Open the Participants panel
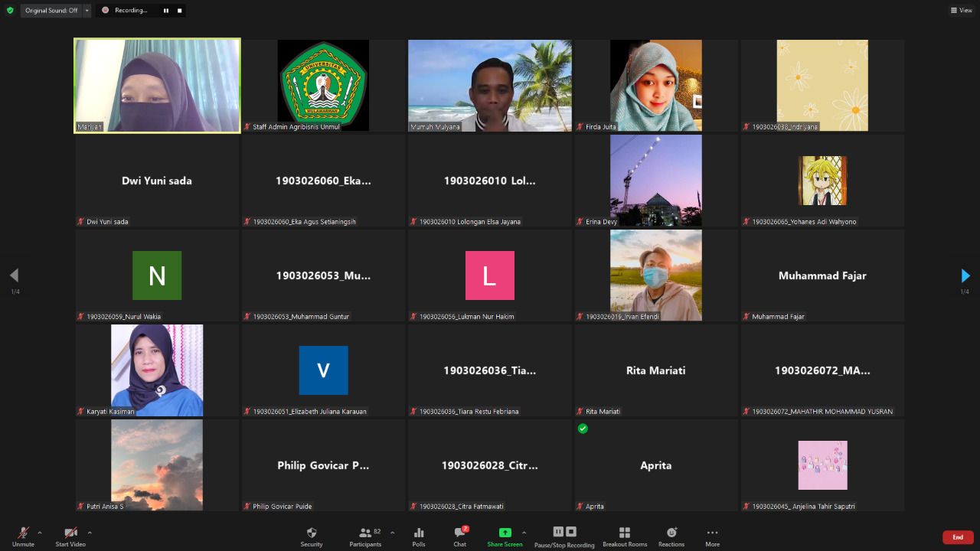The width and height of the screenshot is (980, 551). pyautogui.click(x=366, y=536)
